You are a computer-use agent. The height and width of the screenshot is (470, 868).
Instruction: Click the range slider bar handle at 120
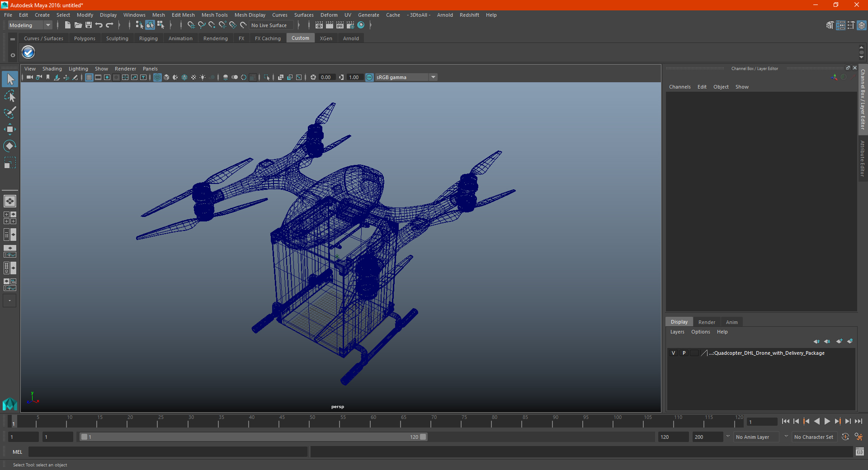coord(423,437)
